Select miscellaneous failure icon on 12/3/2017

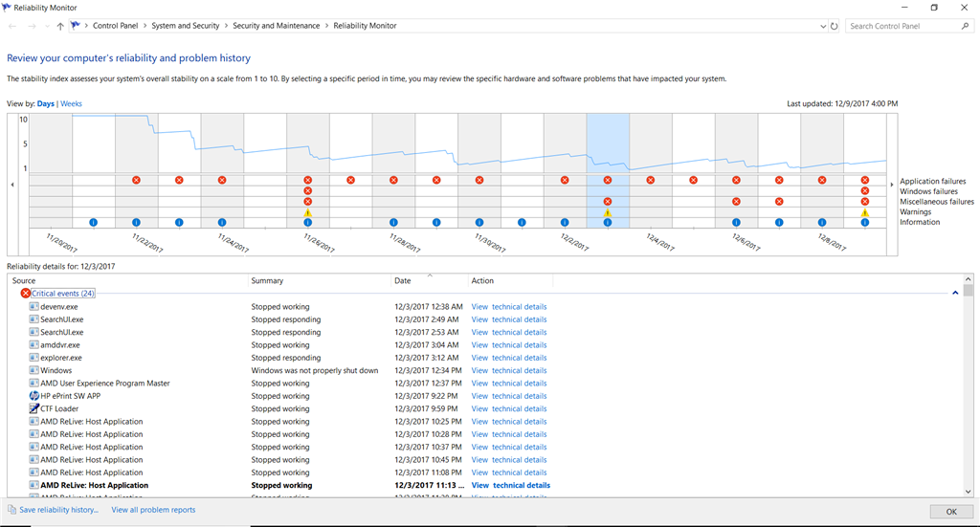click(608, 202)
